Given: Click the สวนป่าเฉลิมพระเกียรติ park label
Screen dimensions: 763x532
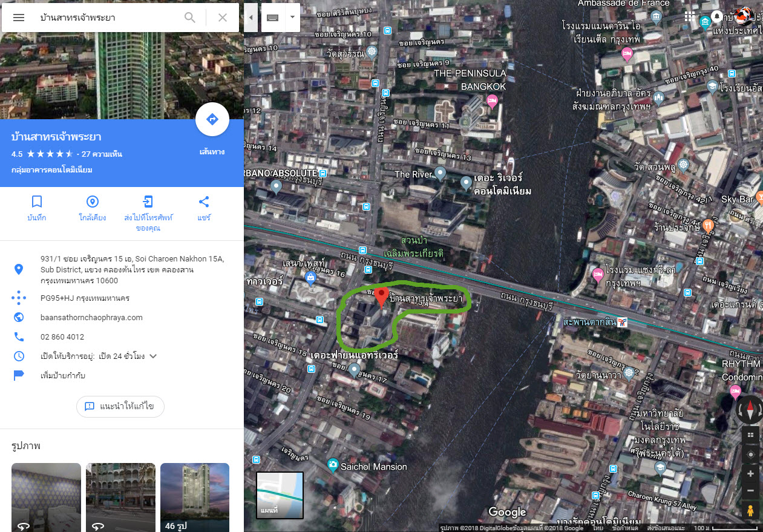Looking at the screenshot, I should [414, 247].
